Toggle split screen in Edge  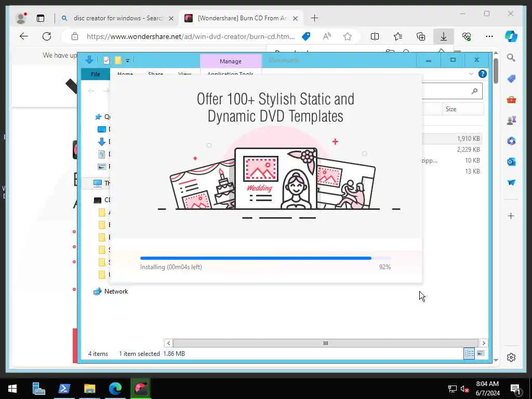tap(375, 36)
